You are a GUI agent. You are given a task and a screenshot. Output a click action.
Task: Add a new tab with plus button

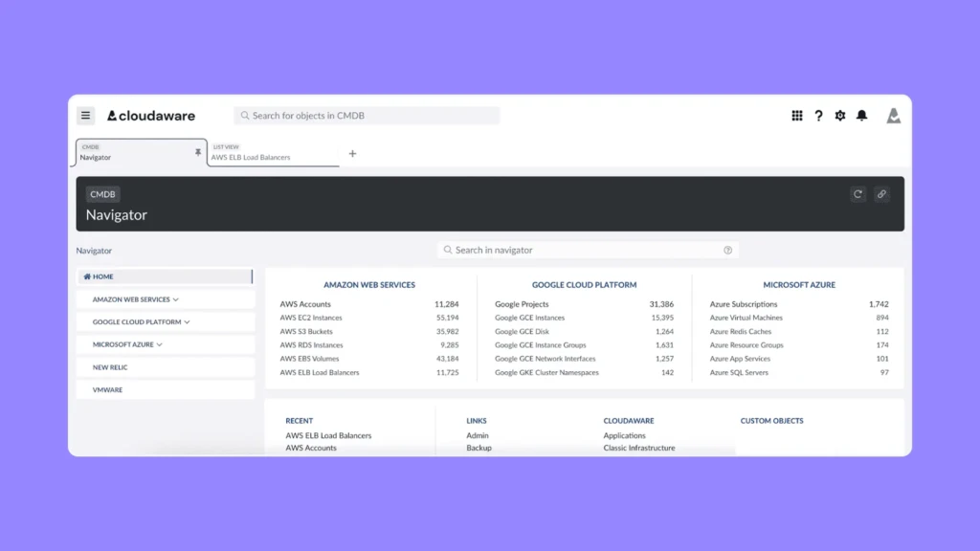(352, 154)
